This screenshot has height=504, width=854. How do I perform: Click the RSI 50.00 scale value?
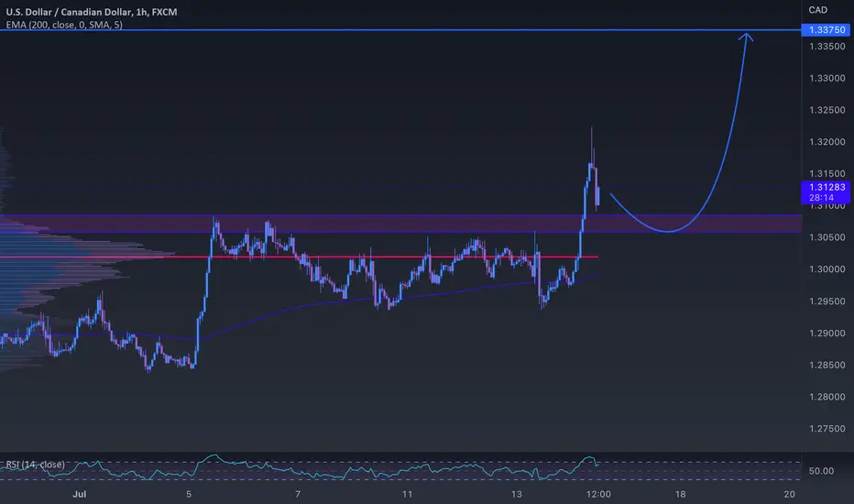821,471
